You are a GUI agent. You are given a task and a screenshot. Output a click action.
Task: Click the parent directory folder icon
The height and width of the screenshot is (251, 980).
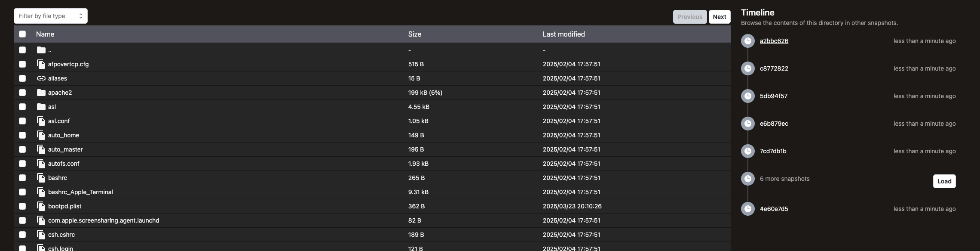click(x=41, y=50)
